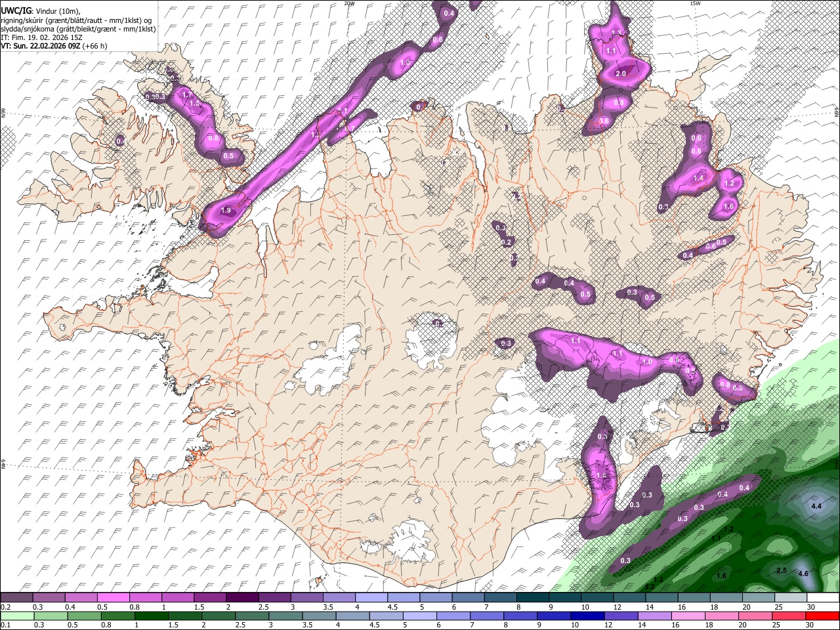Click the lightest green 0.1 swatch in the lower legend row

click(16, 616)
